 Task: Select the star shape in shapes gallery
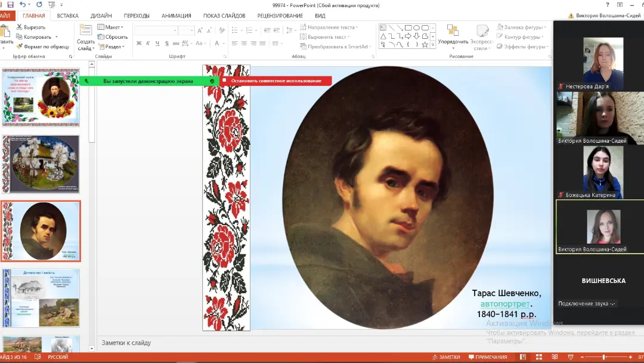click(x=425, y=45)
